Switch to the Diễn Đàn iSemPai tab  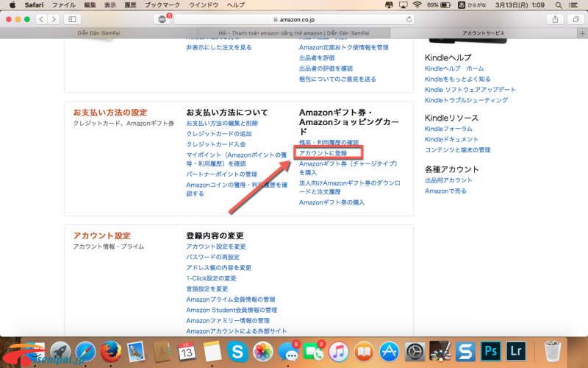click(x=98, y=33)
